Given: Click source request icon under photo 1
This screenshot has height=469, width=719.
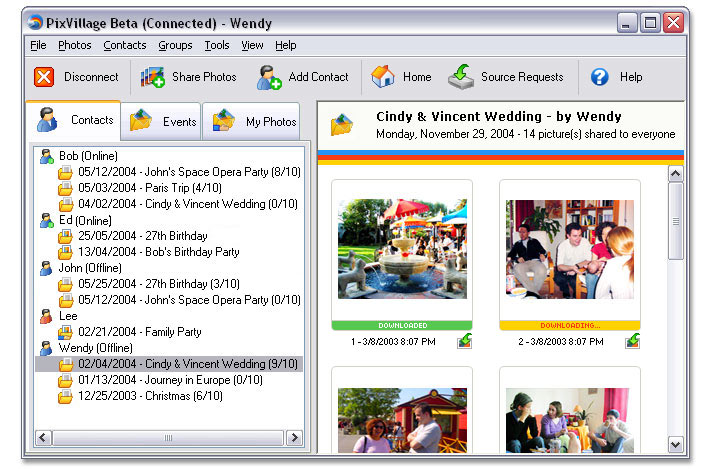Looking at the screenshot, I should [465, 341].
